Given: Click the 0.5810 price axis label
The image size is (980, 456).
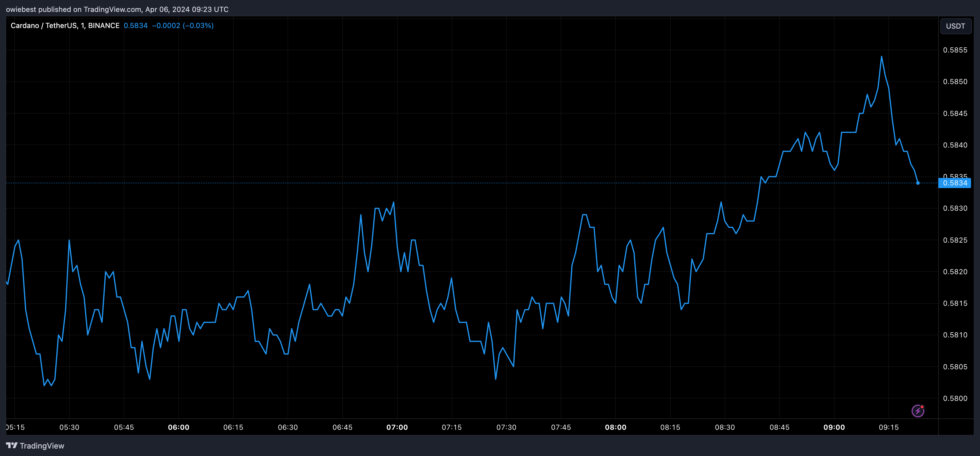Looking at the screenshot, I should 955,335.
